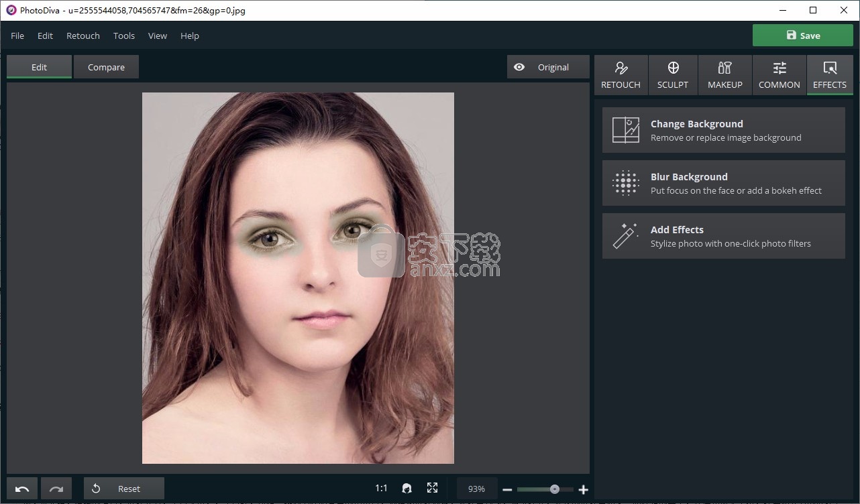Click the fit-to-screen expand icon

(x=432, y=489)
